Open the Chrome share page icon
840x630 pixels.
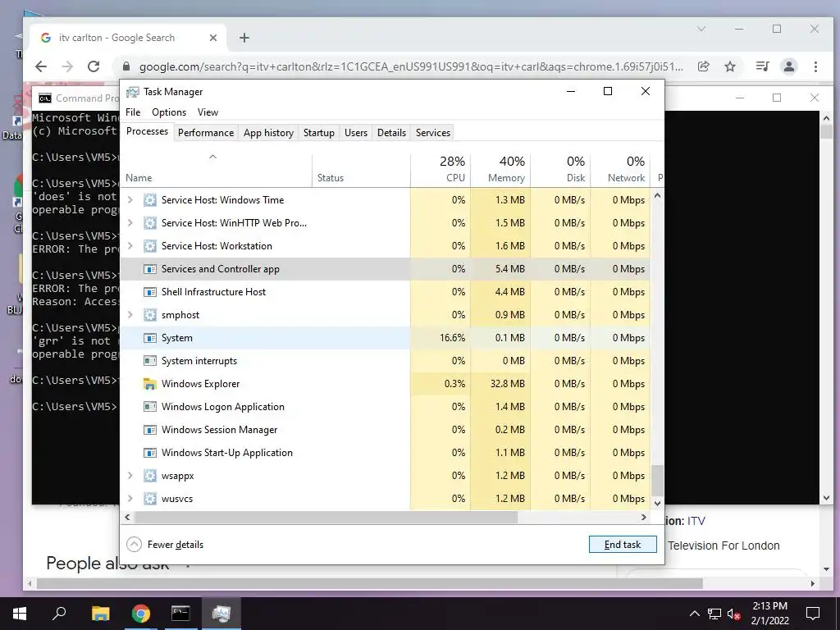point(703,66)
